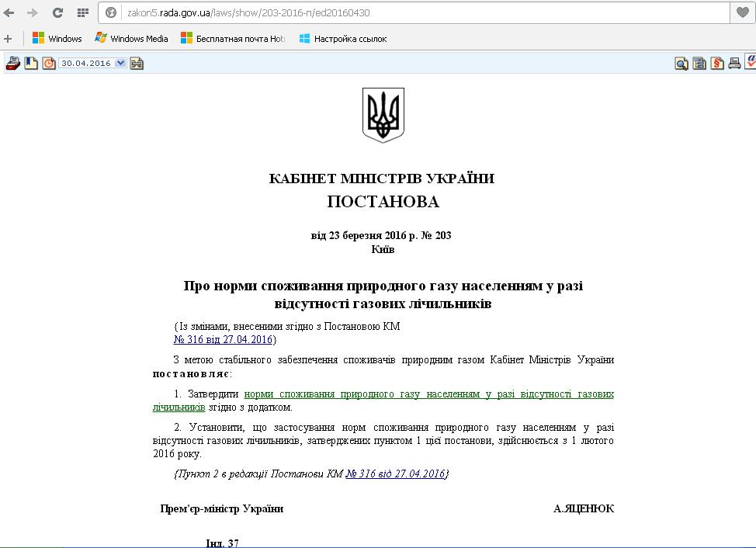Open the Windows Media bookmark
Image resolution: width=756 pixels, height=548 pixels.
pyautogui.click(x=131, y=38)
